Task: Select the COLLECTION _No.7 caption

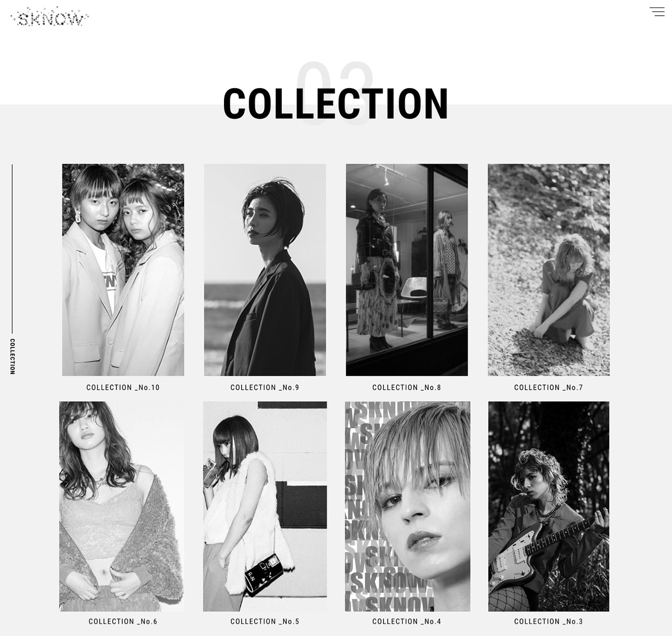Action: point(549,387)
